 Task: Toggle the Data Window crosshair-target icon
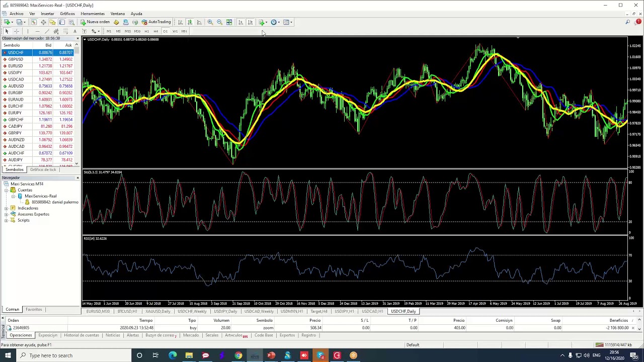coord(43,22)
